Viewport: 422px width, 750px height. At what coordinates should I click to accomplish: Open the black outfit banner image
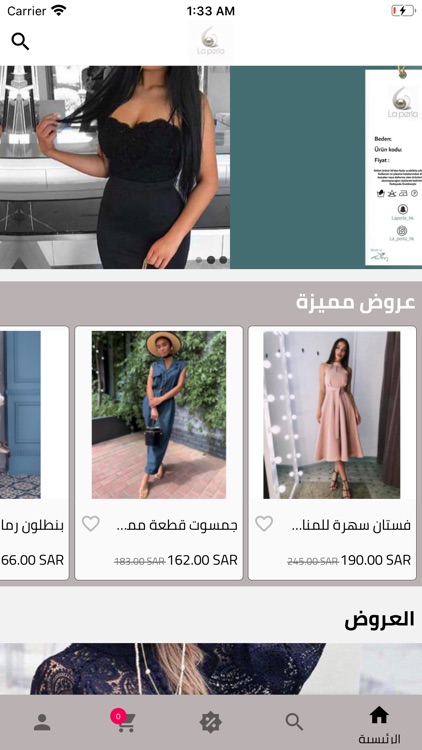pos(115,167)
